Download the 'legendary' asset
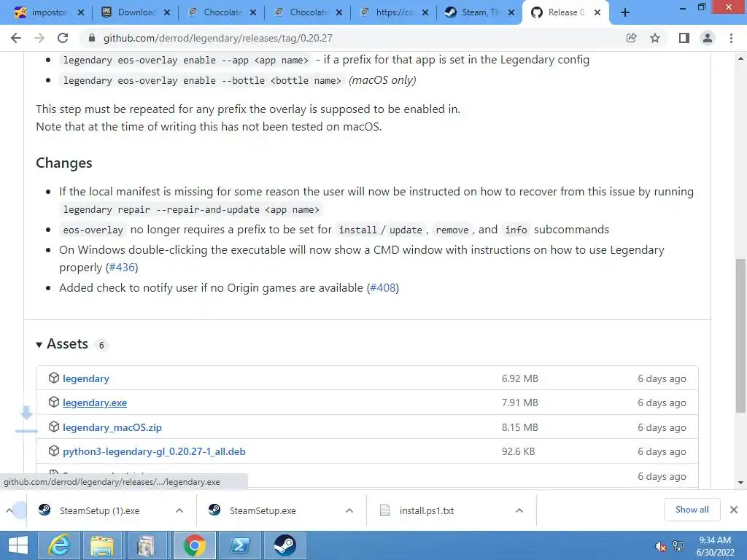 (x=86, y=378)
